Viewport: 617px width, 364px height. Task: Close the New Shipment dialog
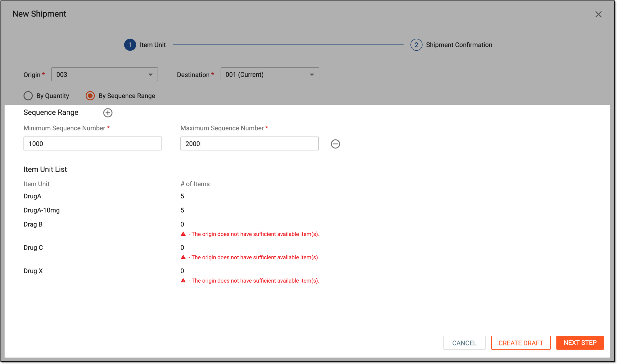pos(598,14)
